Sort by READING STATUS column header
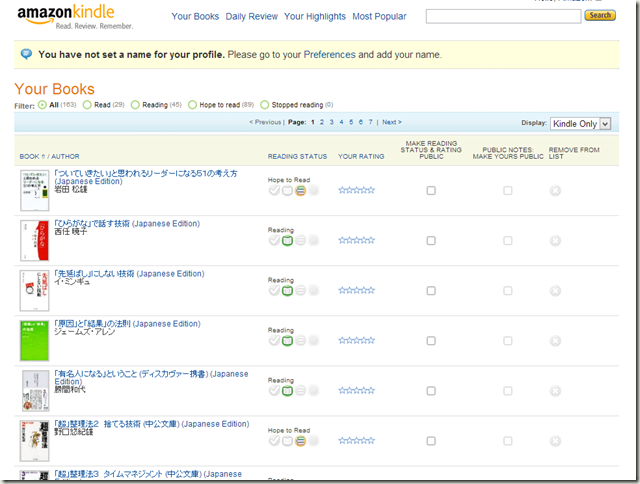 (x=297, y=156)
